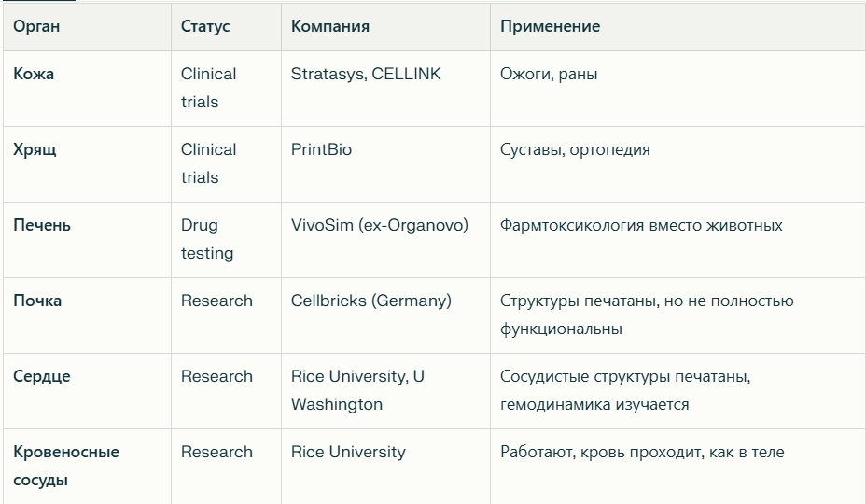Viewport: 866px width, 504px height.
Task: Select the Компания column header
Action: (330, 26)
